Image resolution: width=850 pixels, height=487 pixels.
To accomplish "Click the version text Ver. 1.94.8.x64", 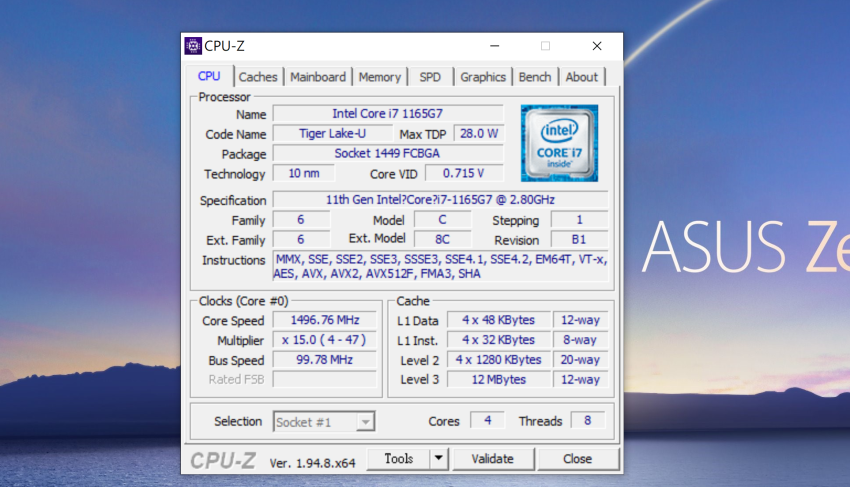I will click(312, 463).
